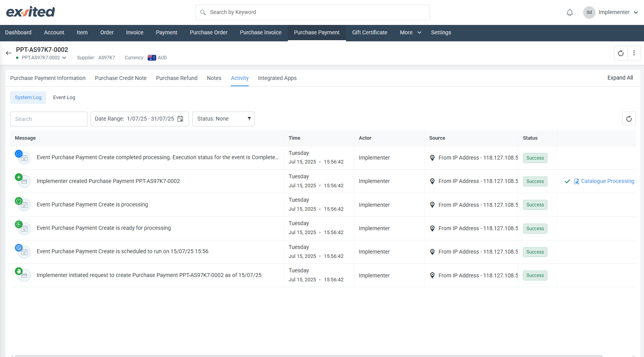Navigate to Purchase Order
Screen dimensions: 644x357
(x=209, y=33)
